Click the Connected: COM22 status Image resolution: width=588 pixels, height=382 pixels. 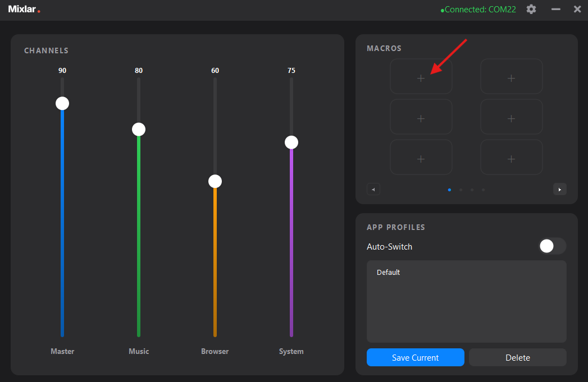tap(478, 9)
